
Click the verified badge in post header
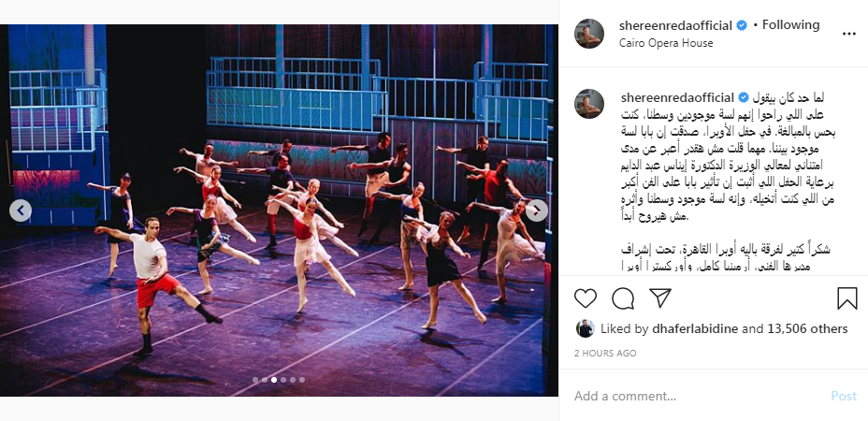click(x=742, y=25)
